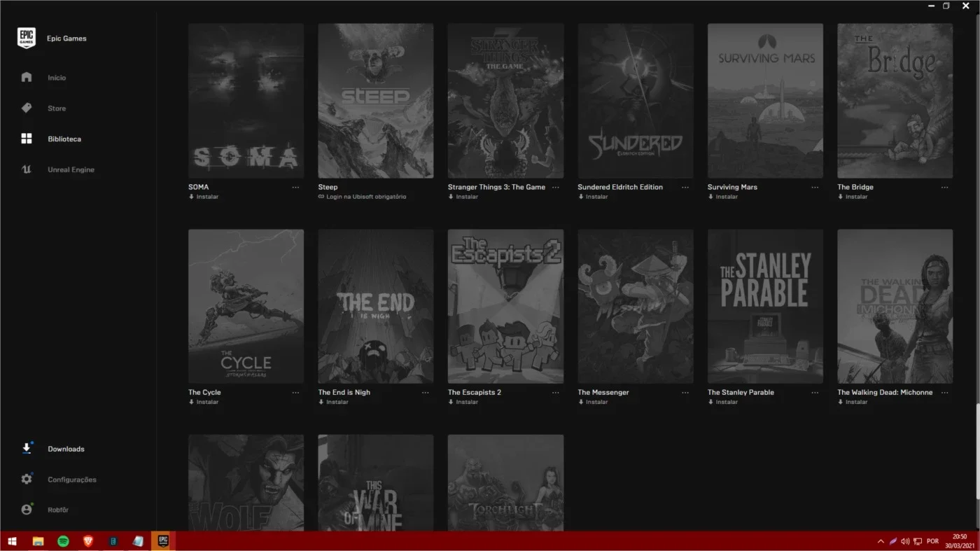Click Instalar under The Messenger

pos(596,402)
